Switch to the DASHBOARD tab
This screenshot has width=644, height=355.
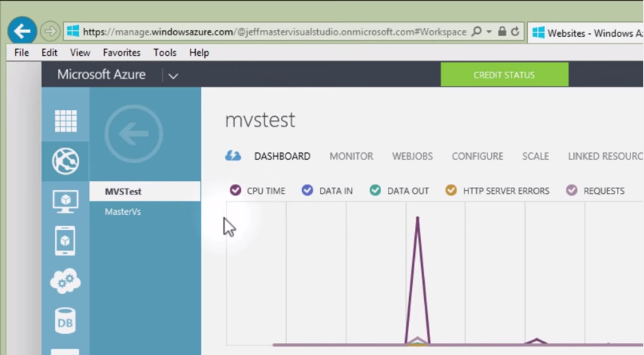pyautogui.click(x=282, y=156)
